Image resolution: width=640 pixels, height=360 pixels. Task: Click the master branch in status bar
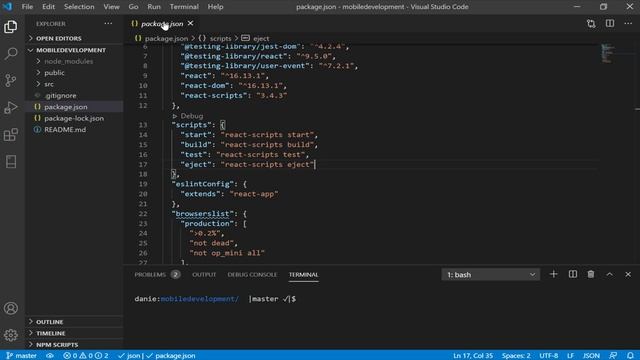click(21, 356)
